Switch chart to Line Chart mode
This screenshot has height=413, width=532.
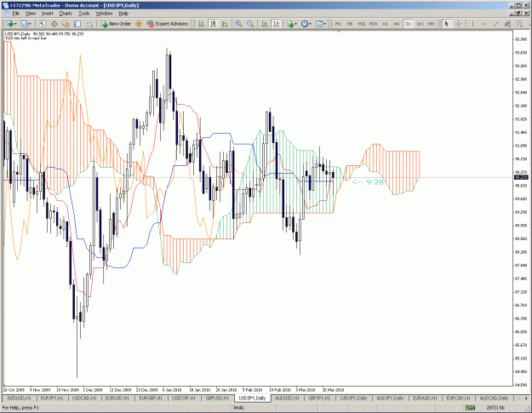(225, 24)
